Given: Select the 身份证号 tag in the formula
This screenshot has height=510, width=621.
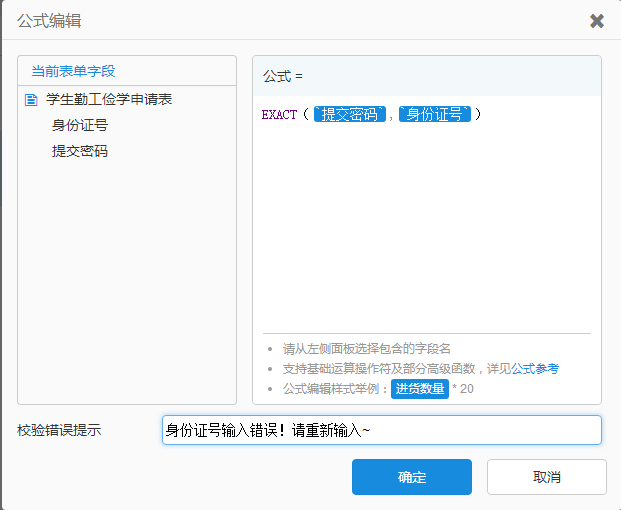Looking at the screenshot, I should [435, 115].
